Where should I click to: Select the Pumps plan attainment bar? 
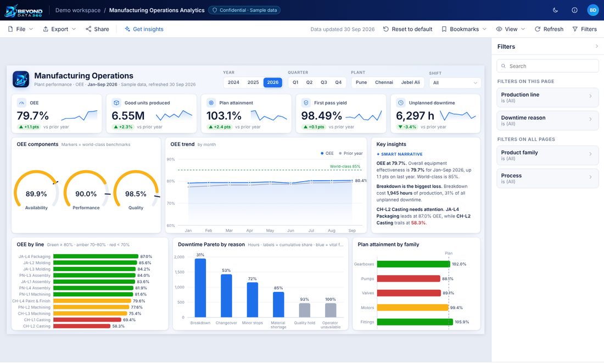click(409, 279)
